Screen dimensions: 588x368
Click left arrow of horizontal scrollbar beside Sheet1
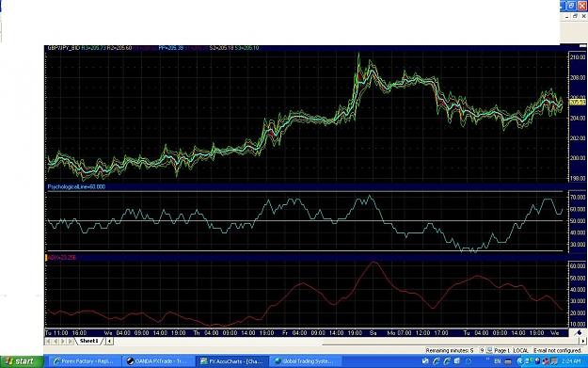click(109, 341)
